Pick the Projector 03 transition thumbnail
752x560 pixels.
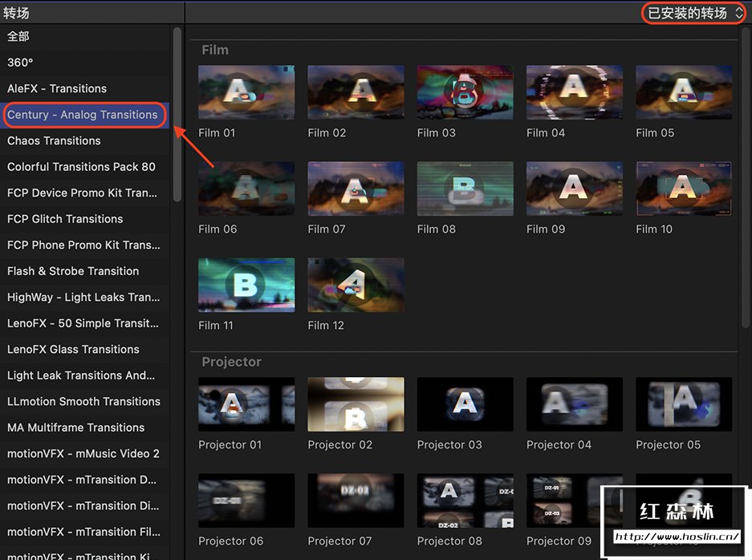[465, 404]
